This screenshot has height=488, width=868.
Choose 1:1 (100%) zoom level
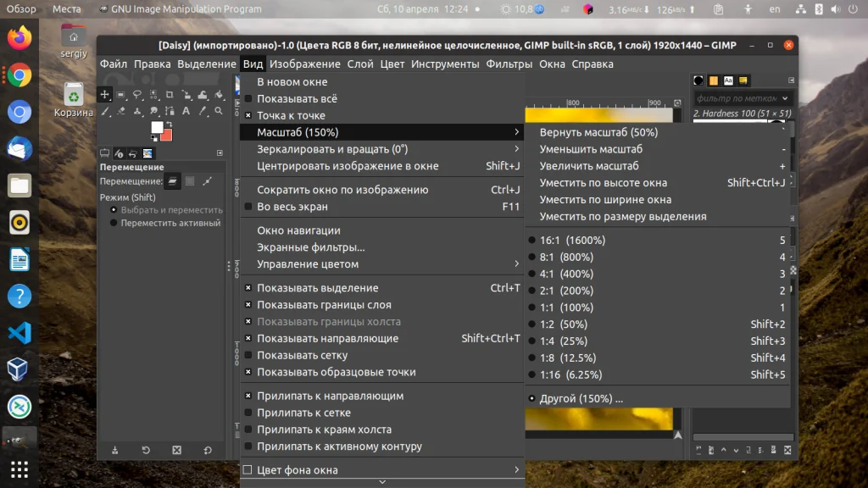(x=566, y=308)
